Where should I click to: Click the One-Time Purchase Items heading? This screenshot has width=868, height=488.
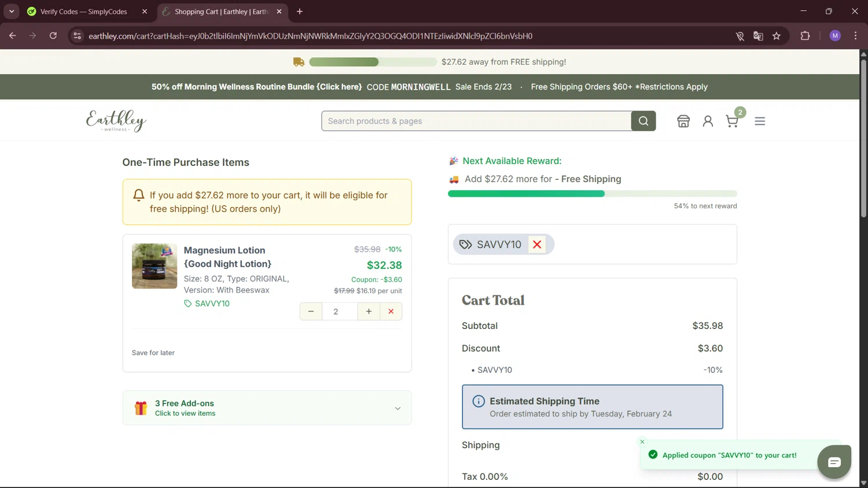(x=186, y=162)
